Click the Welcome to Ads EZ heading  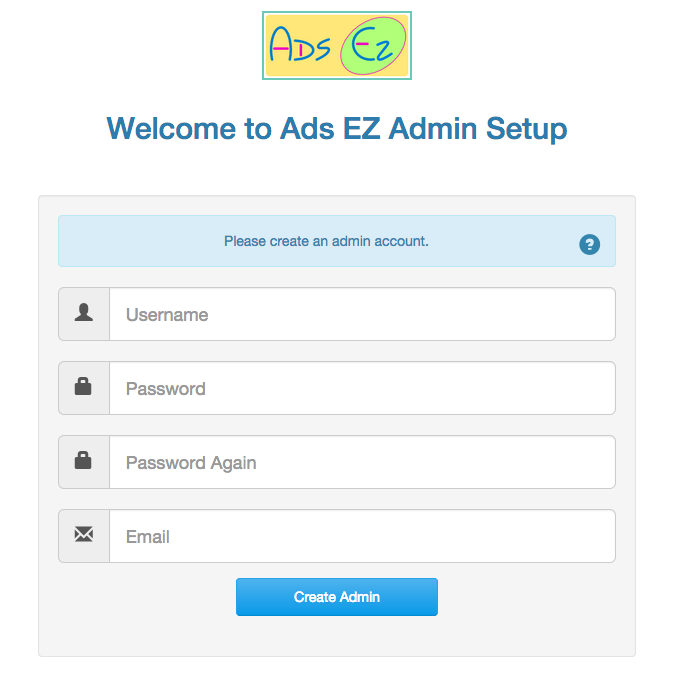tap(337, 129)
